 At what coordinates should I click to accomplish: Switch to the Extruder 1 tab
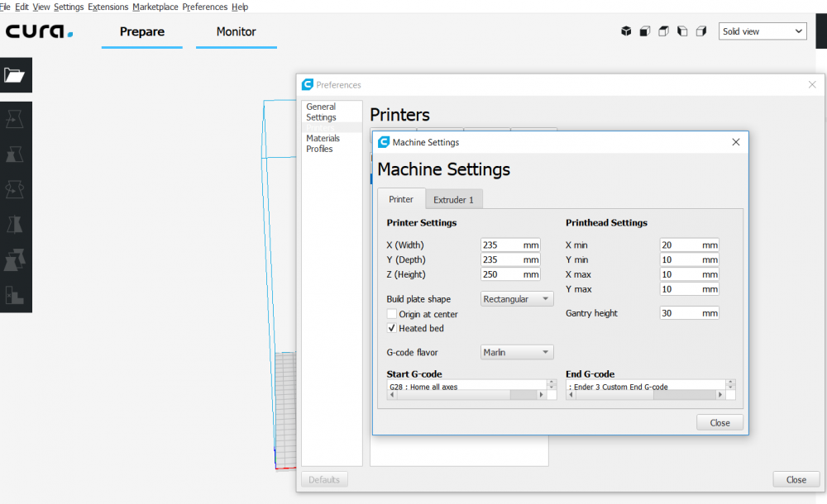click(x=453, y=200)
